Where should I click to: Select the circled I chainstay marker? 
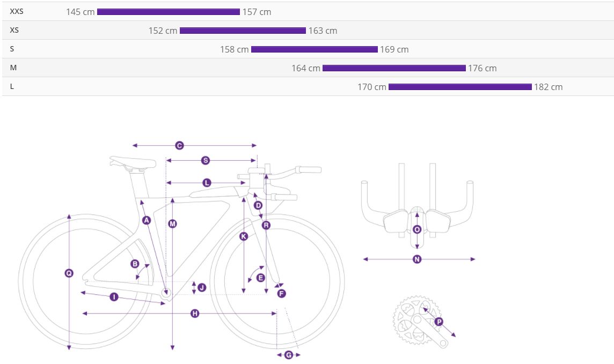pos(114,296)
